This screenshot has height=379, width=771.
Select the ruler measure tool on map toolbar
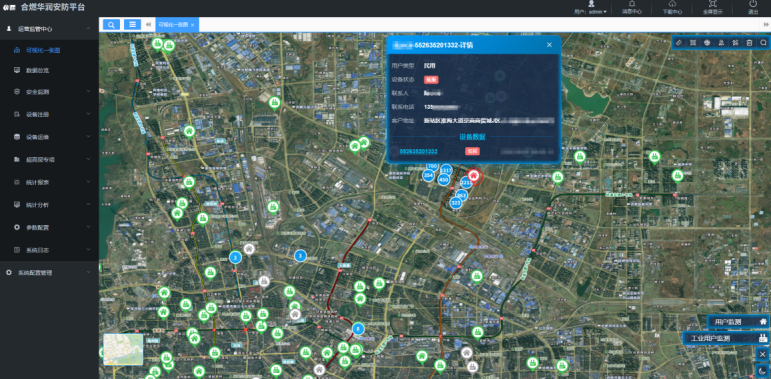pyautogui.click(x=679, y=43)
